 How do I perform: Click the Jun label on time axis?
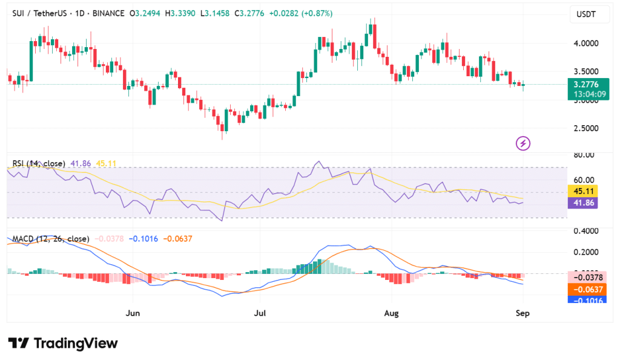133,313
